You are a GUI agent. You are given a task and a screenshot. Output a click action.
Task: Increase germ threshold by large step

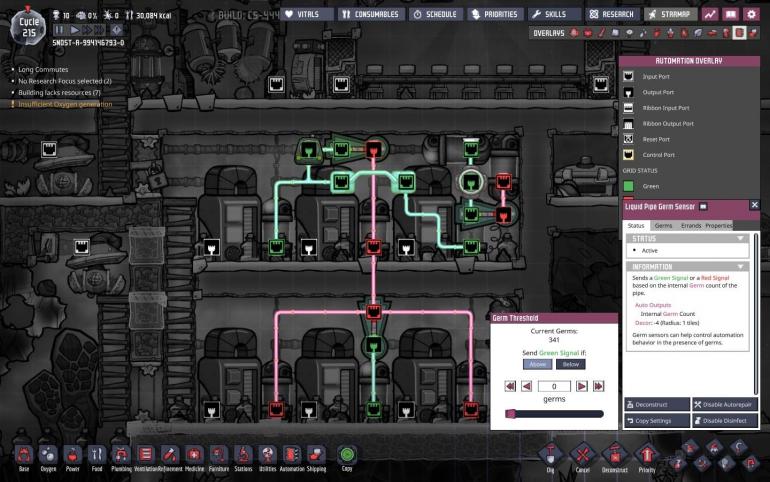point(598,386)
